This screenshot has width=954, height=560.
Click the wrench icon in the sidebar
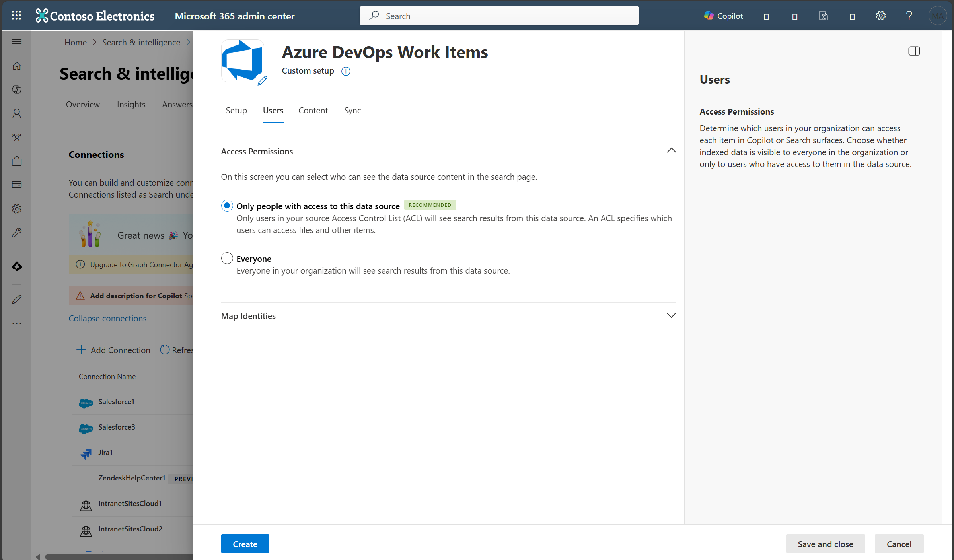click(x=17, y=233)
